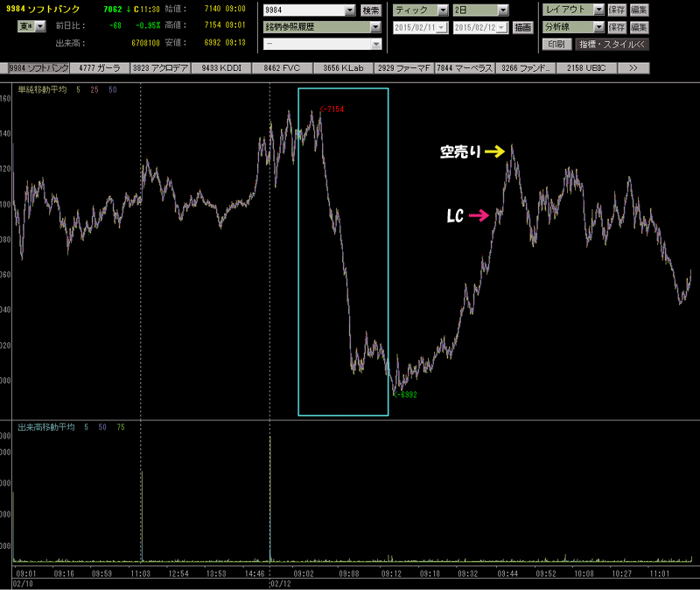This screenshot has width=700, height=590.
Task: Open the レイアウト layout dropdown
Action: pos(573,10)
